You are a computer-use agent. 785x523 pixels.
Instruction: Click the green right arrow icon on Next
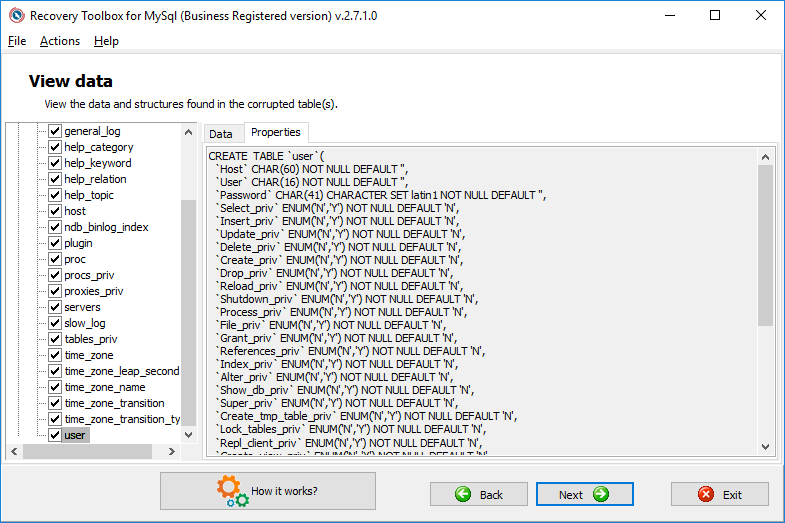pos(601,494)
